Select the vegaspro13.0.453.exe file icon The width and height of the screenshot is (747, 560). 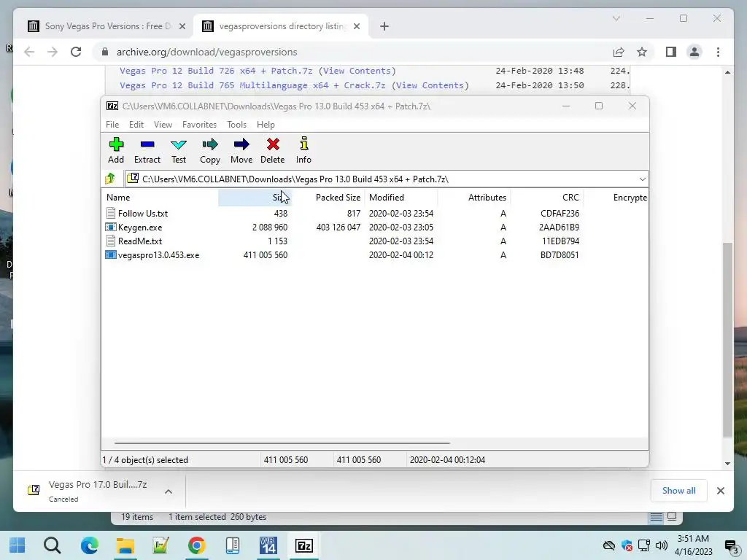[x=111, y=254]
